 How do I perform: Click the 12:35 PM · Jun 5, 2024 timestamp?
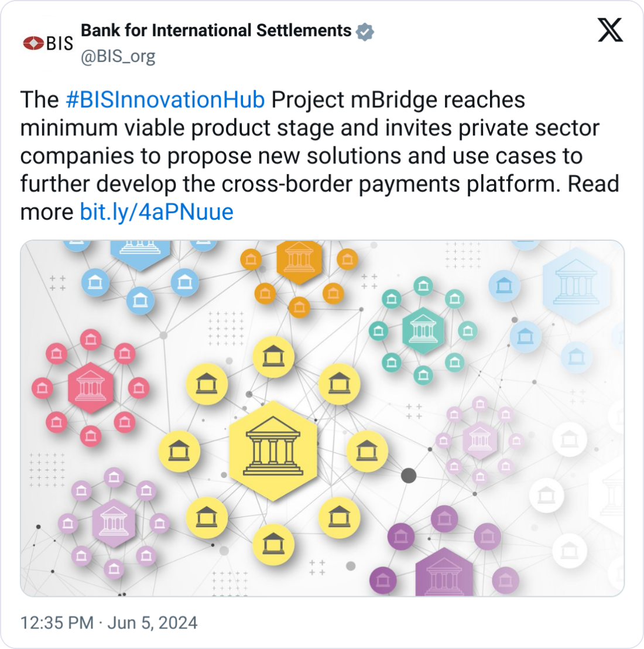109,623
